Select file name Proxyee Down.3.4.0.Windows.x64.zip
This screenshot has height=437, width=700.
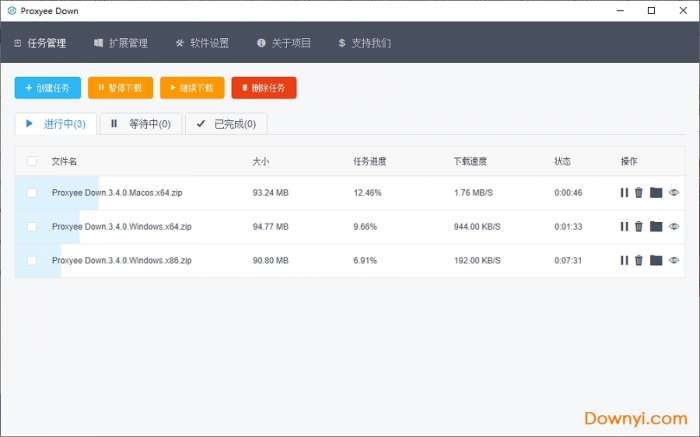(121, 227)
